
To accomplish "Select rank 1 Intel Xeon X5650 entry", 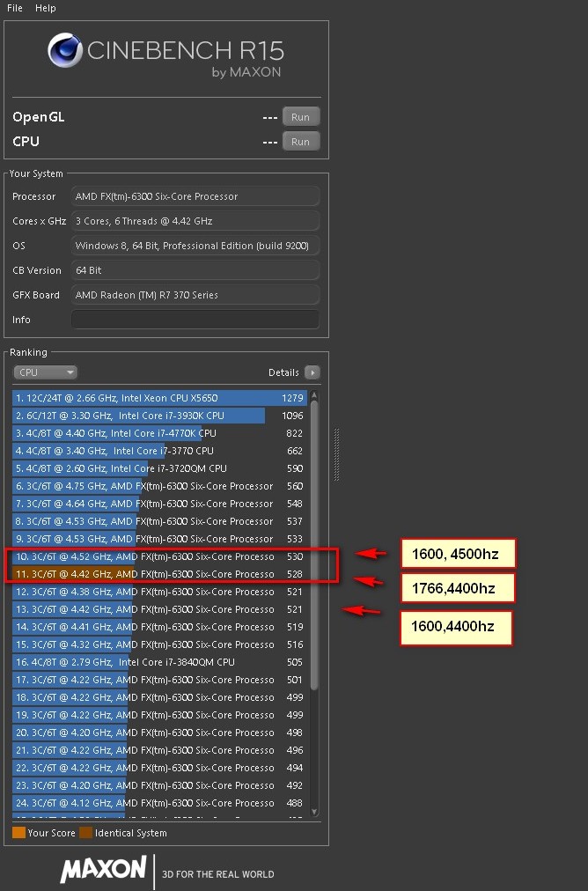I will [159, 398].
